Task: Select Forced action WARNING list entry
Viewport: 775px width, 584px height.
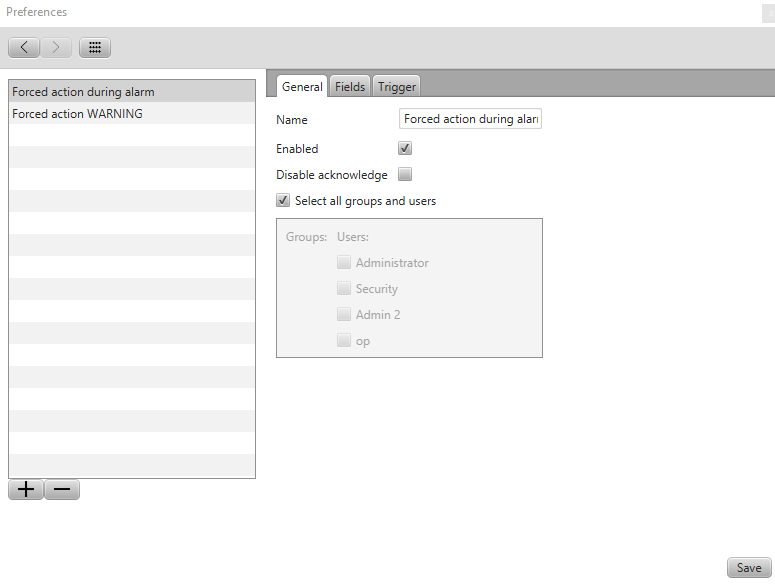Action: coord(131,114)
